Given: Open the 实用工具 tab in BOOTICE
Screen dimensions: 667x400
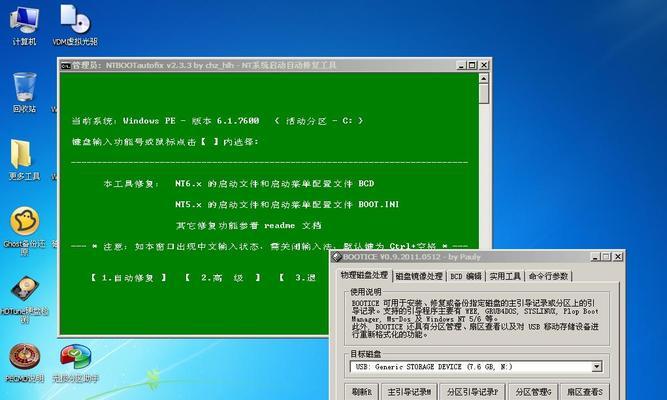Looking at the screenshot, I should pos(505,276).
